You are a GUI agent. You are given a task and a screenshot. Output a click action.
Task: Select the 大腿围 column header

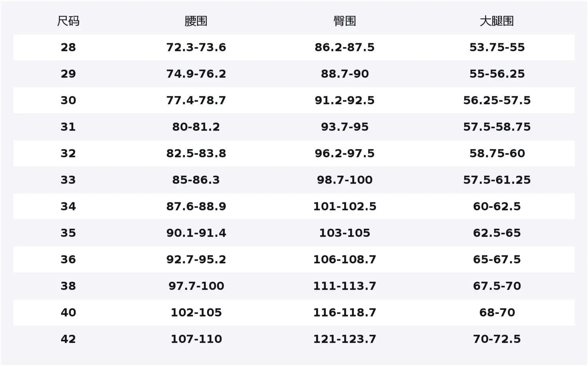497,21
